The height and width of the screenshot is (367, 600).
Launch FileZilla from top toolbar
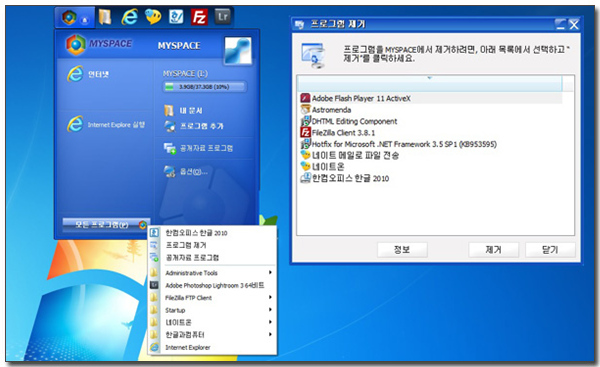pos(199,17)
